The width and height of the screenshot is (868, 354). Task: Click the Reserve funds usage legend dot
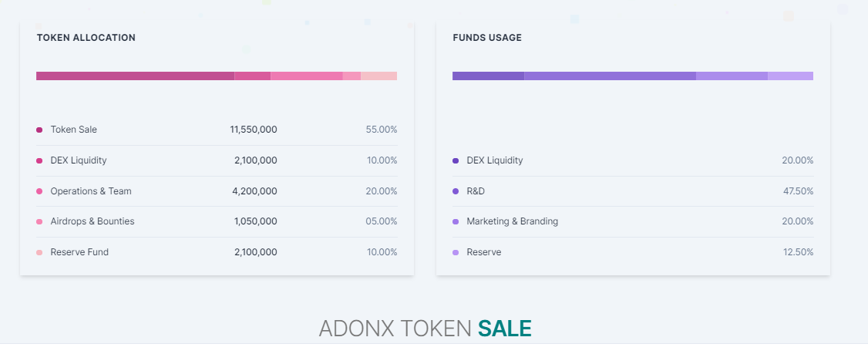coord(456,252)
